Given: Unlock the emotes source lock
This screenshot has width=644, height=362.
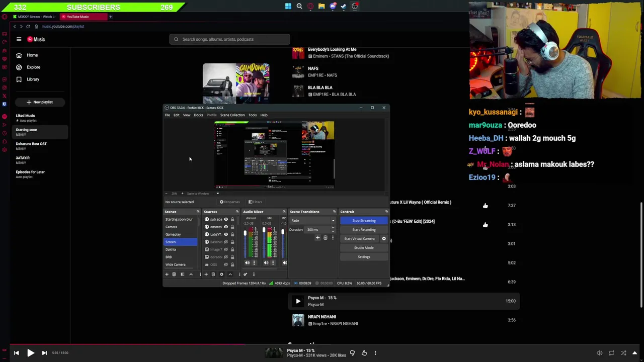Looking at the screenshot, I should (232, 227).
